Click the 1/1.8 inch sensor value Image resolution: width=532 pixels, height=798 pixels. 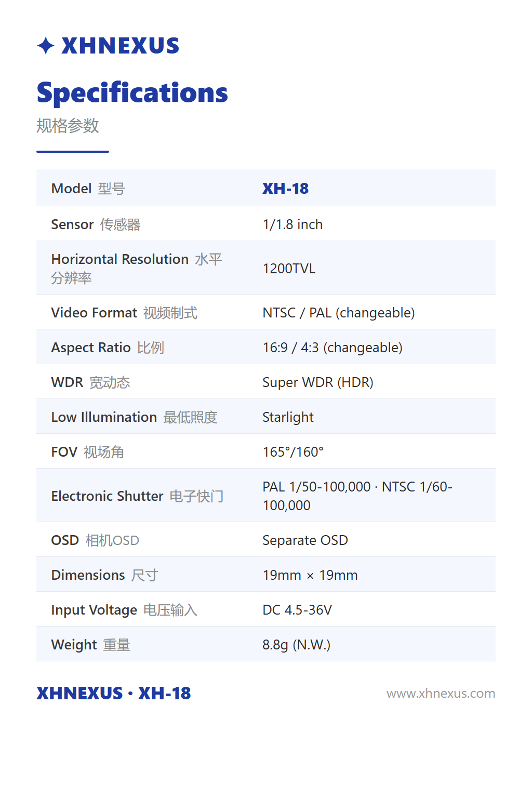click(x=292, y=224)
